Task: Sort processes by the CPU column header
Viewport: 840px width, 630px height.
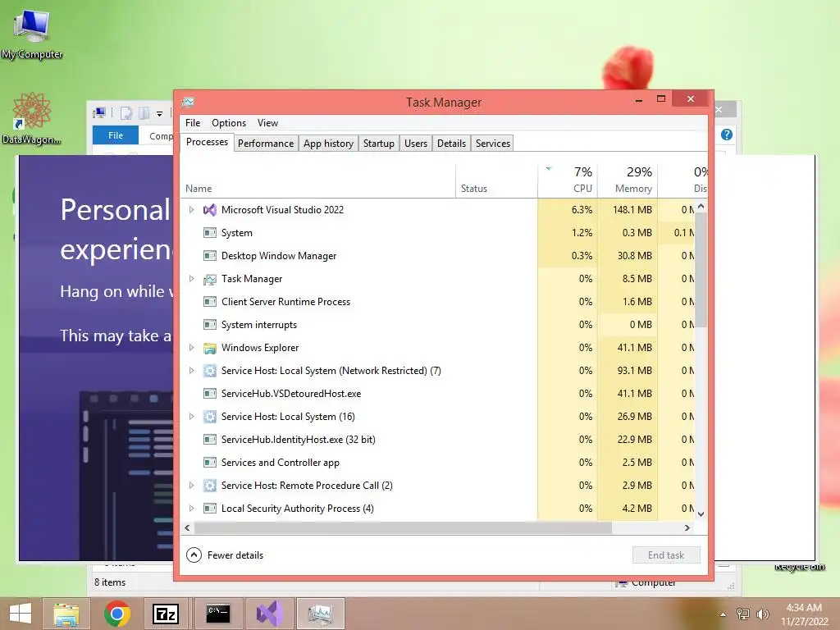Action: 568,180
